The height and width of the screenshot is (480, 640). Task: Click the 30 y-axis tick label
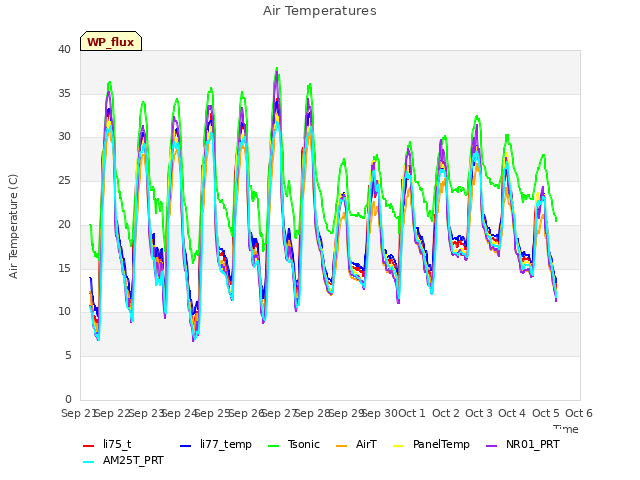(x=64, y=137)
